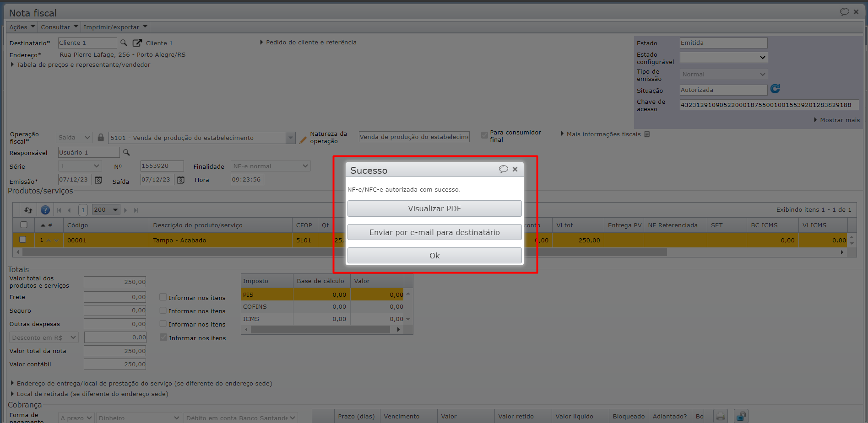Screen dimensions: 868x423
Task: Click the lock icon beside Saída
Action: point(101,137)
